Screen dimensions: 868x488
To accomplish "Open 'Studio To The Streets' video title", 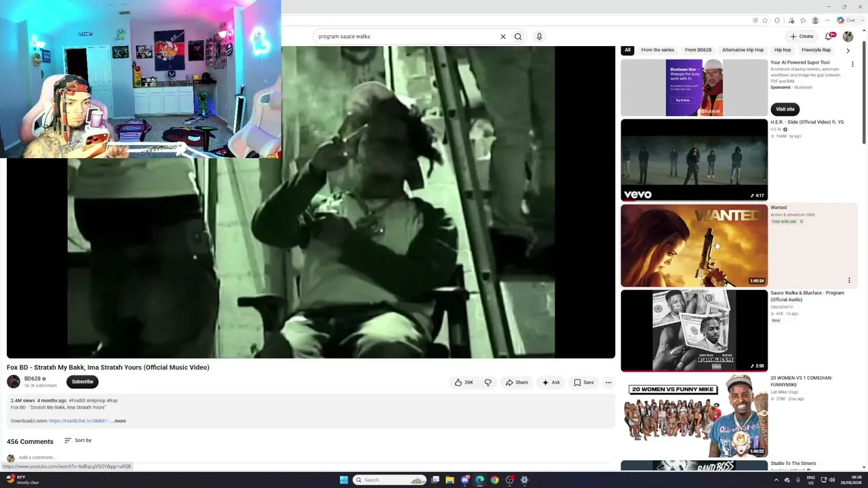I will (x=793, y=464).
